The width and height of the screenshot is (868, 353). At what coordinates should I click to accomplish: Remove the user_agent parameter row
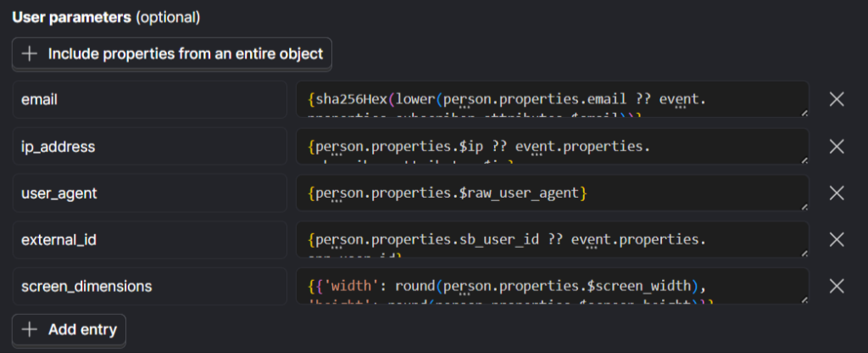(x=836, y=193)
